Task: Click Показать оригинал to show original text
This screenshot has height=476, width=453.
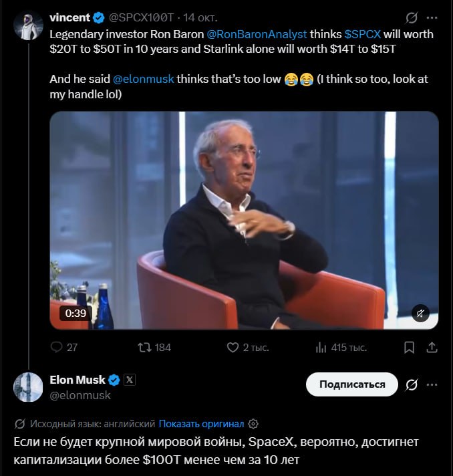Action: click(x=201, y=423)
